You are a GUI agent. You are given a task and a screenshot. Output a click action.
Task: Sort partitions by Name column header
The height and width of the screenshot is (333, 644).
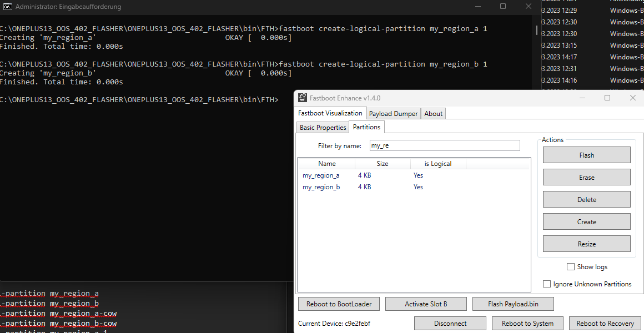click(x=327, y=163)
